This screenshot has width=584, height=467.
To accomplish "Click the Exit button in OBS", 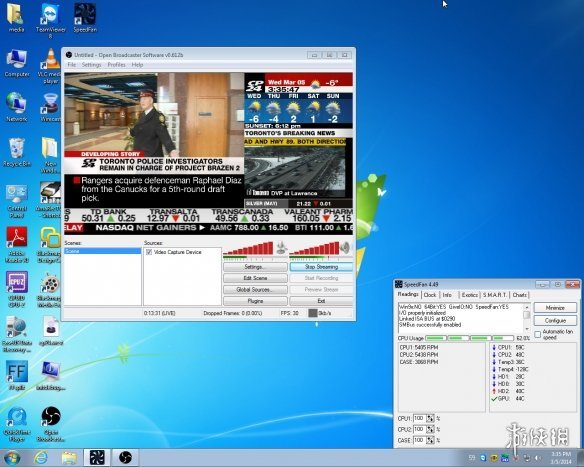I will [x=321, y=301].
